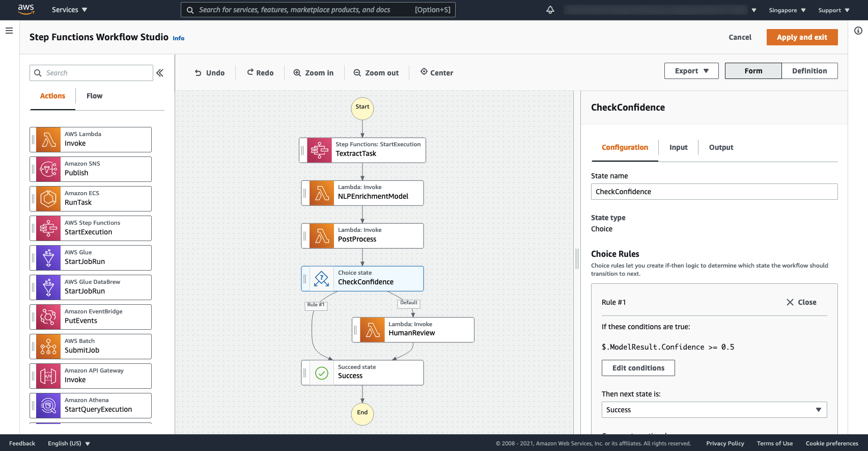Click the Undo toolbar button
This screenshot has height=451, width=868.
coord(210,73)
